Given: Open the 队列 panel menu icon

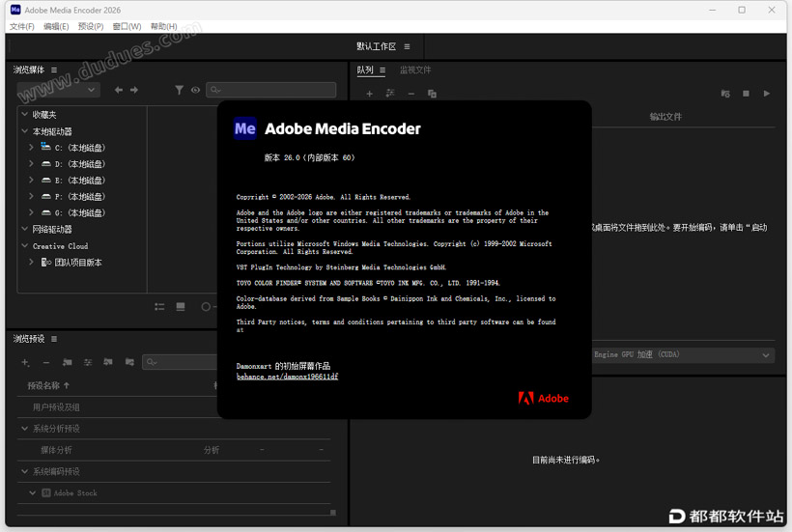Looking at the screenshot, I should tap(382, 70).
